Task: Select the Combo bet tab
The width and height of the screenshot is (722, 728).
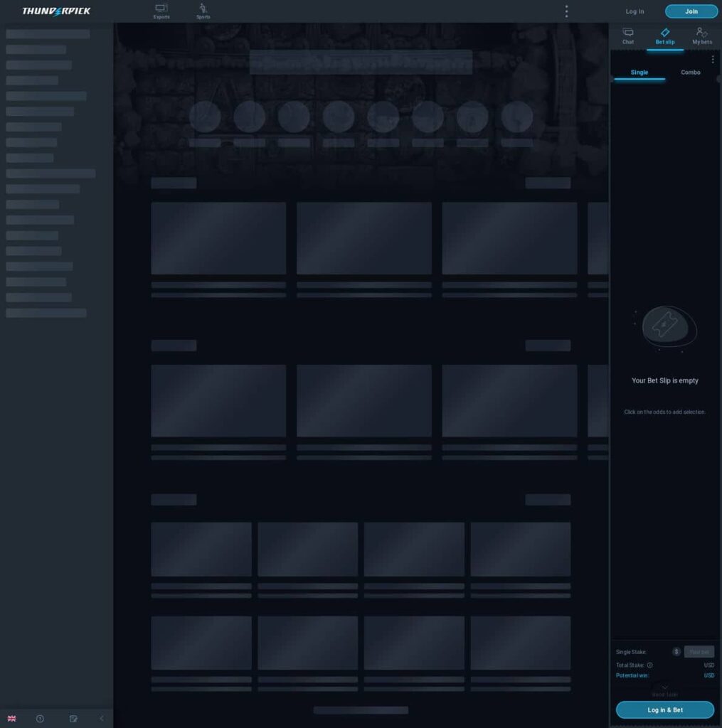Action: click(x=691, y=73)
